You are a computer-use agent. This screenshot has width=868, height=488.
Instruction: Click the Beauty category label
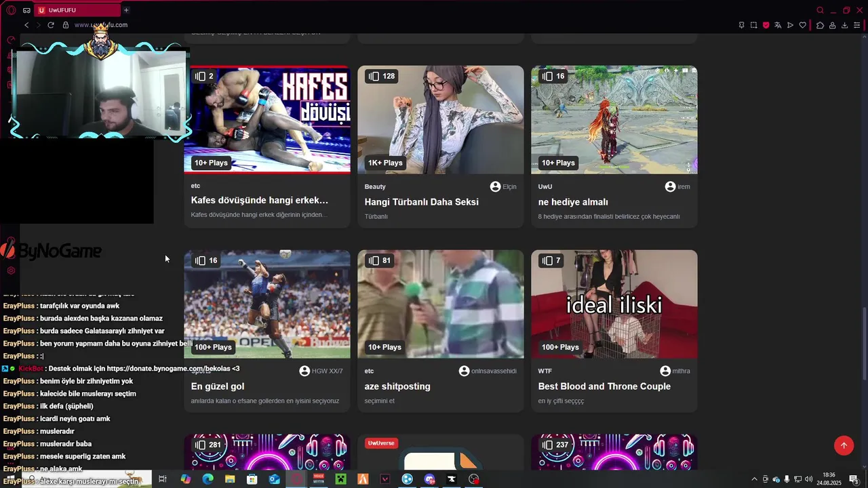(x=375, y=186)
